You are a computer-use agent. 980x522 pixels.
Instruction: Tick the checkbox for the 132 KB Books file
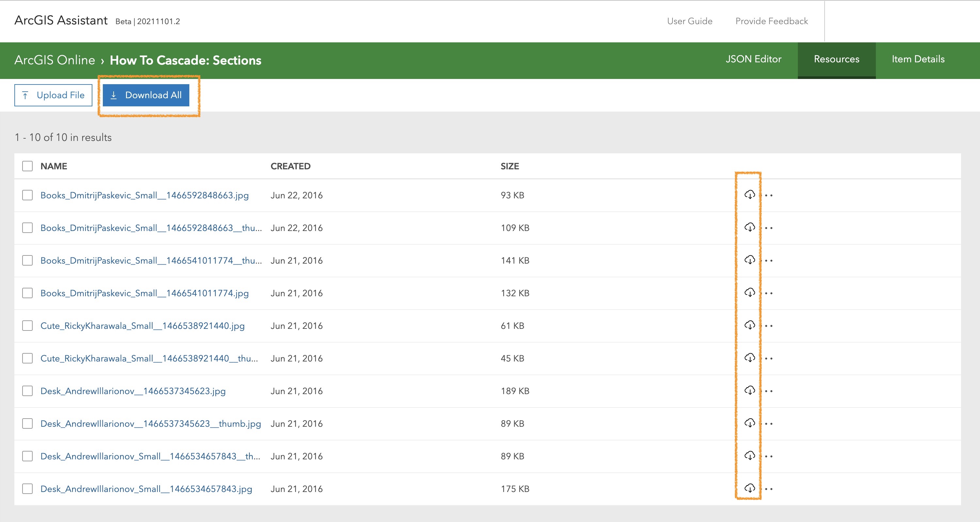click(x=27, y=293)
